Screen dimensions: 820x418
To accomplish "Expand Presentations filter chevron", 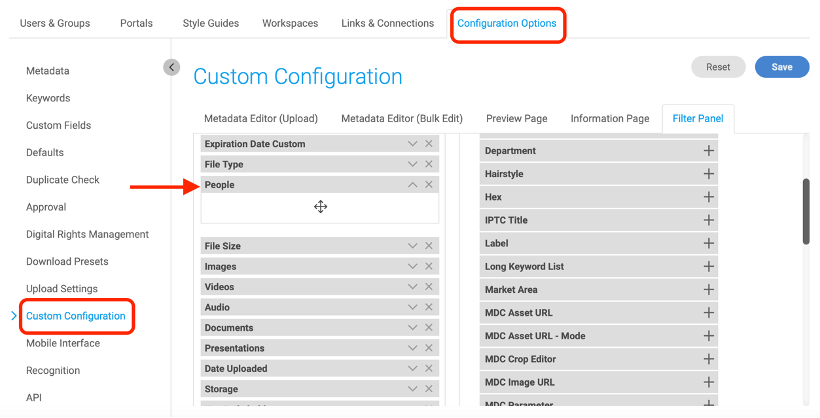I will (x=412, y=348).
